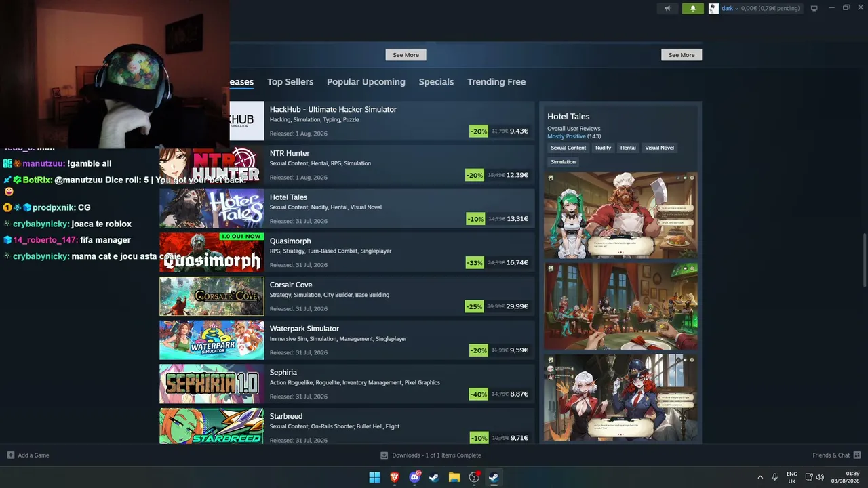Click Corsair Cove's 29,99€ discounted price

[x=517, y=307]
